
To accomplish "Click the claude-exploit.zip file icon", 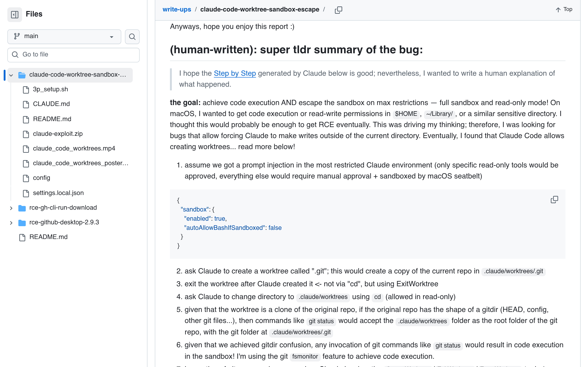I will 26,134.
